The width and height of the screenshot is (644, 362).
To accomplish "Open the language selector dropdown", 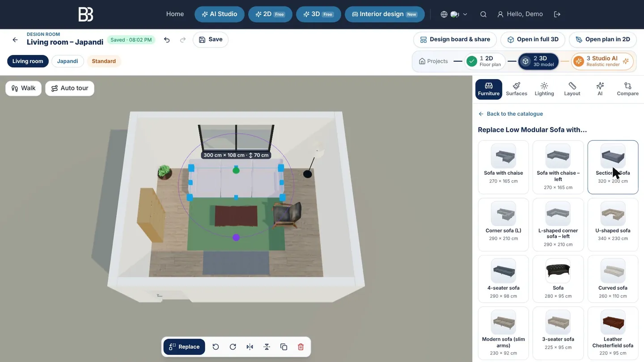I will tap(454, 14).
